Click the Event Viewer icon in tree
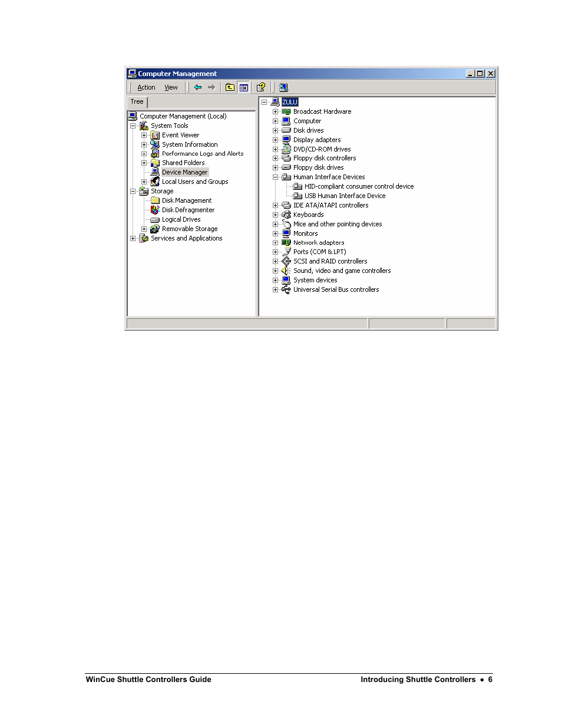The height and width of the screenshot is (728, 562). (155, 135)
